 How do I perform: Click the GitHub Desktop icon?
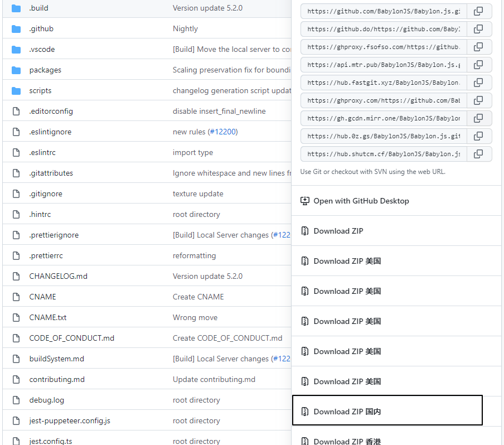tap(305, 201)
